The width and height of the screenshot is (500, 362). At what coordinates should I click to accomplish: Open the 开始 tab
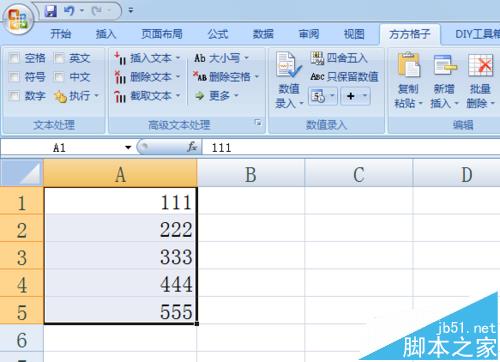coord(60,34)
